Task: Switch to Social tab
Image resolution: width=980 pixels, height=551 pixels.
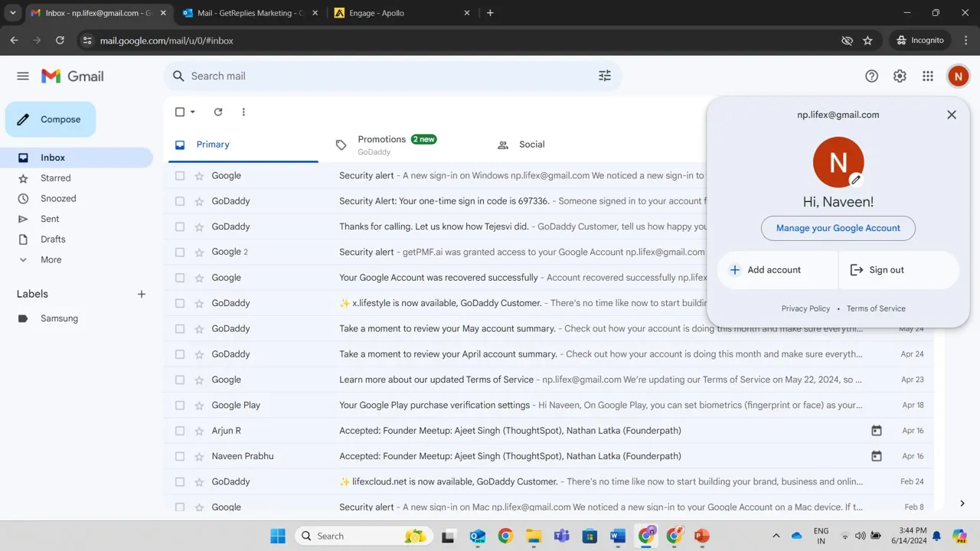Action: coord(531,144)
